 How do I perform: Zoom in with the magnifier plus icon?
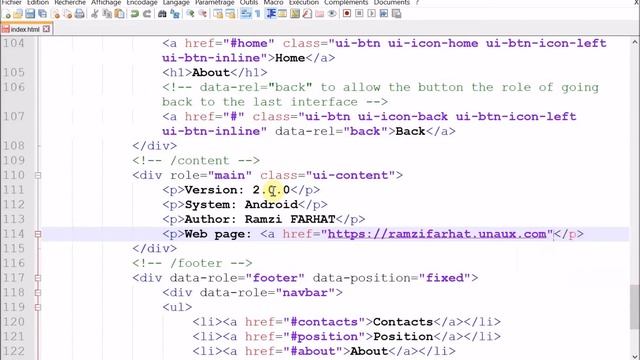[190, 14]
